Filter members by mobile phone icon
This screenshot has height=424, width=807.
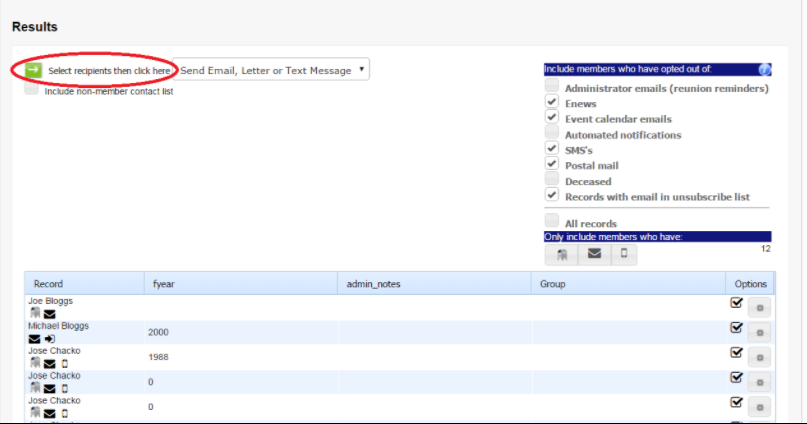623,254
